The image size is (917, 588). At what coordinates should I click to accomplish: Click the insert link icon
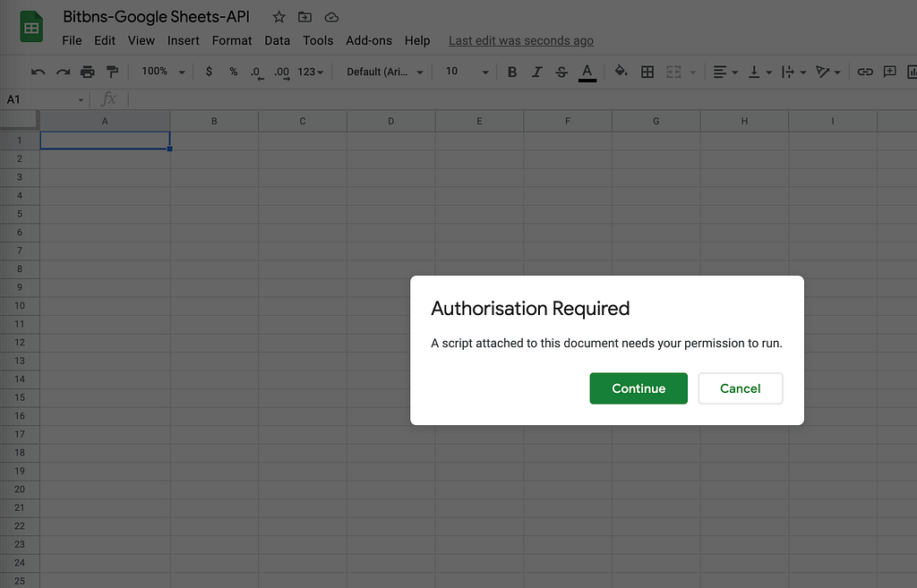[864, 72]
